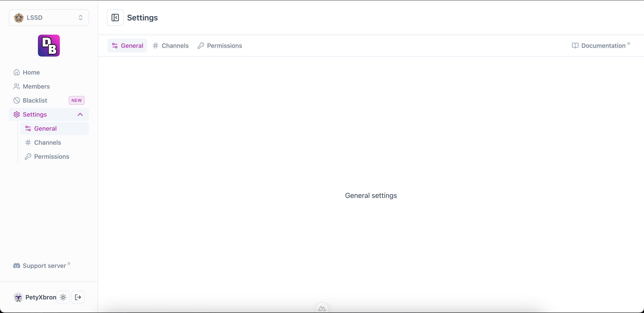Collapse the Settings section chevron
The width and height of the screenshot is (644, 313).
tap(80, 114)
